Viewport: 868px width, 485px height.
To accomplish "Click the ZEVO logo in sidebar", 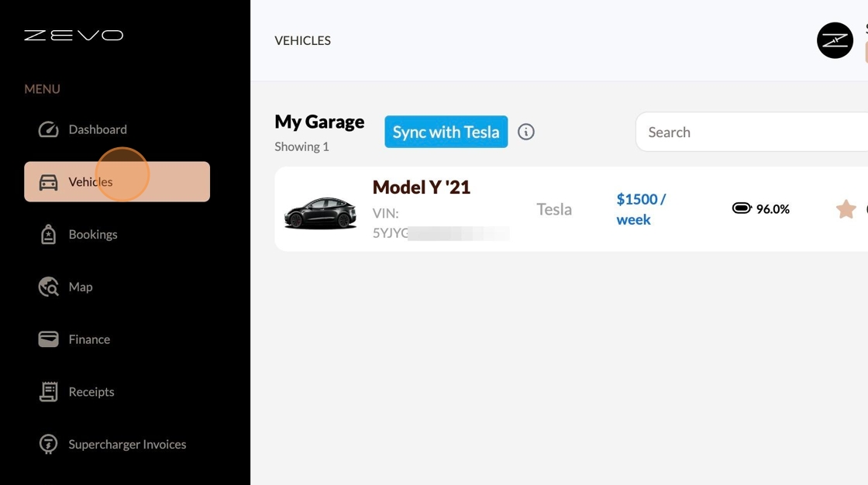I will coord(74,36).
